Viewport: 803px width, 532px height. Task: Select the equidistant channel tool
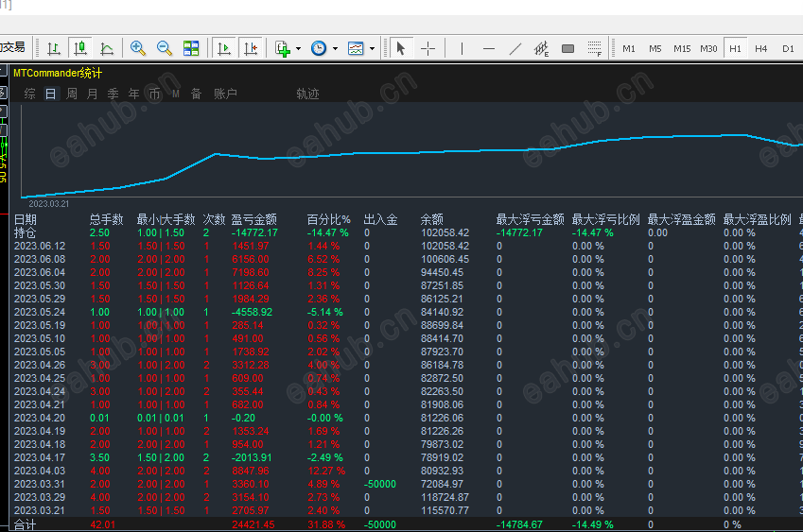(x=541, y=48)
